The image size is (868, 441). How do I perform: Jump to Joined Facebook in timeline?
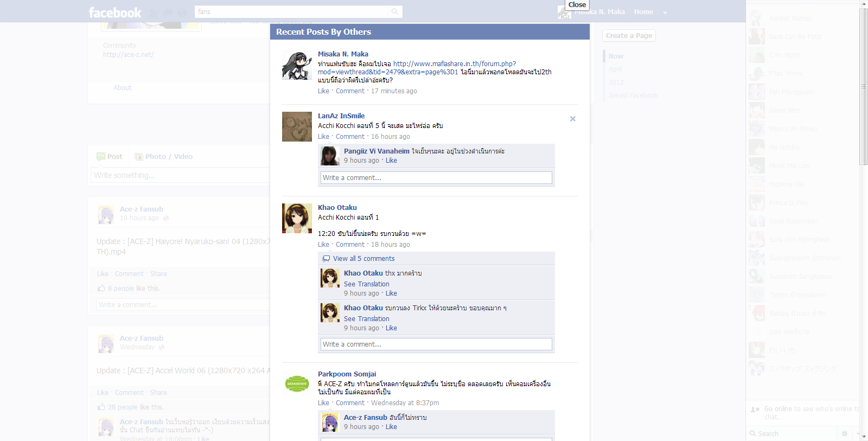[x=633, y=95]
